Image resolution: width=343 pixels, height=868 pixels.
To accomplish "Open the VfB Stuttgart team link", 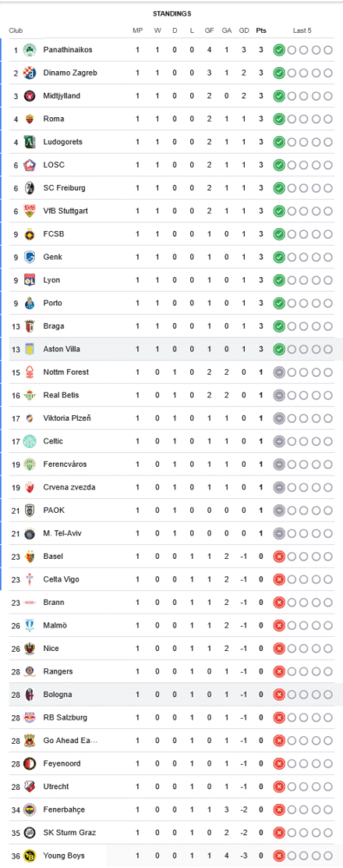I will point(65,211).
